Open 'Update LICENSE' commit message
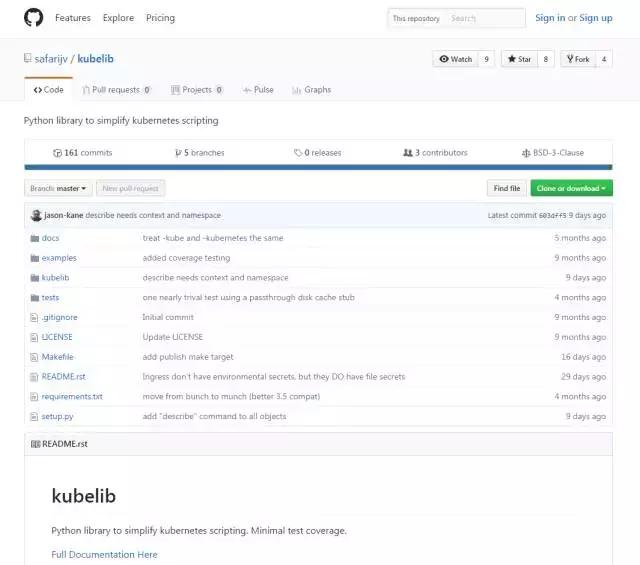Image resolution: width=640 pixels, height=565 pixels. 173,337
